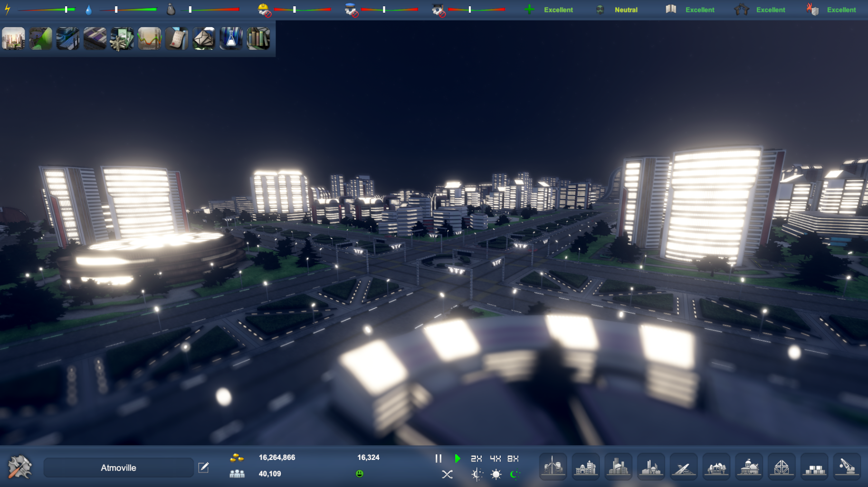868x487 pixels.
Task: Click the 40,109 population value
Action: [x=270, y=474]
